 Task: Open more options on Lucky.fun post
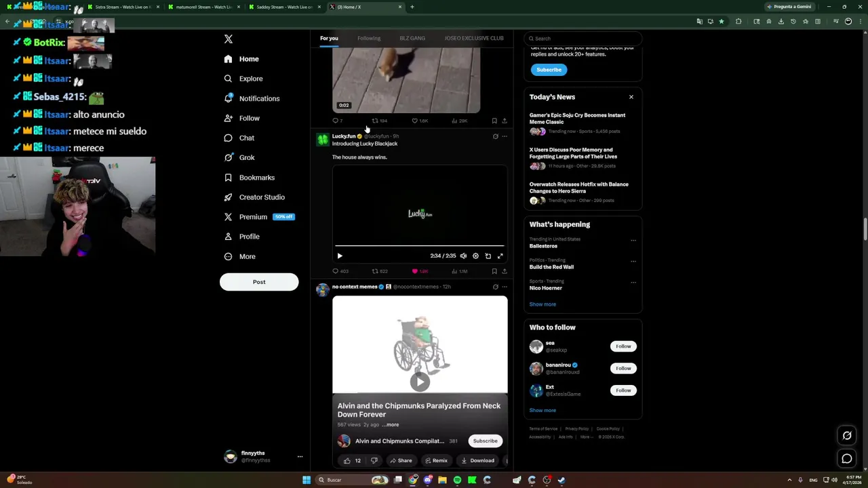(x=505, y=136)
